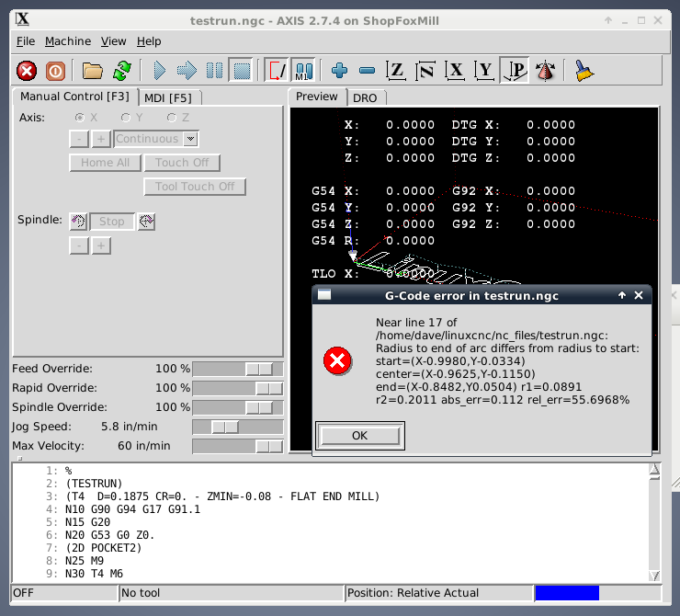
Task: Switch to Y front view
Action: [484, 70]
